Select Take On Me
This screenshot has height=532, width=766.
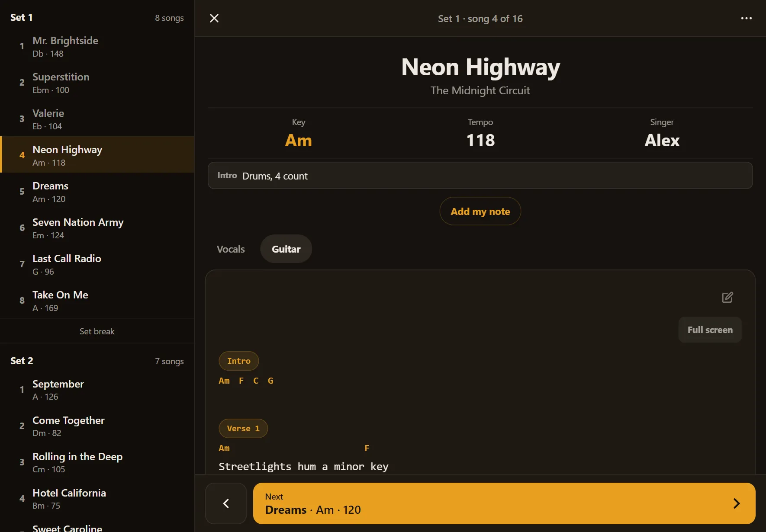click(x=97, y=301)
